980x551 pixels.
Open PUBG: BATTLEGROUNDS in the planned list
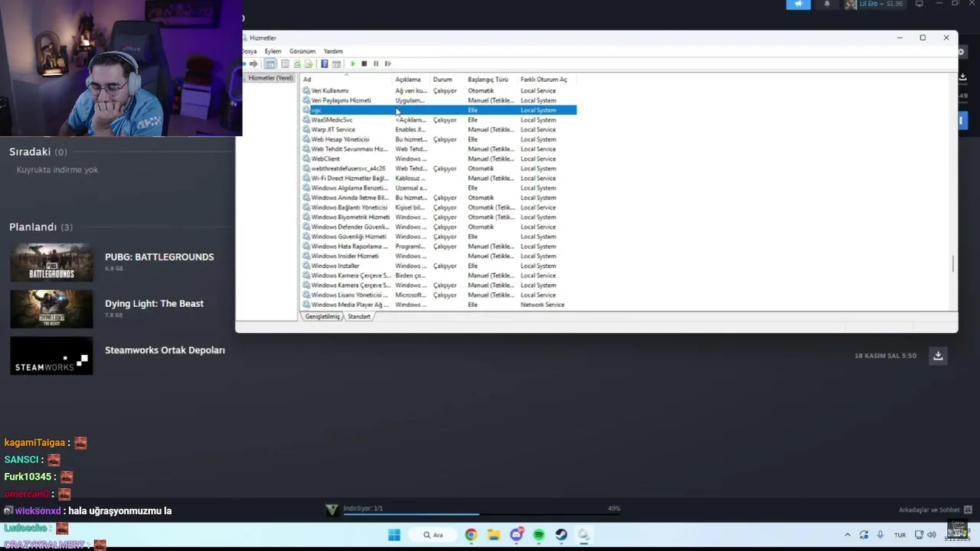159,257
